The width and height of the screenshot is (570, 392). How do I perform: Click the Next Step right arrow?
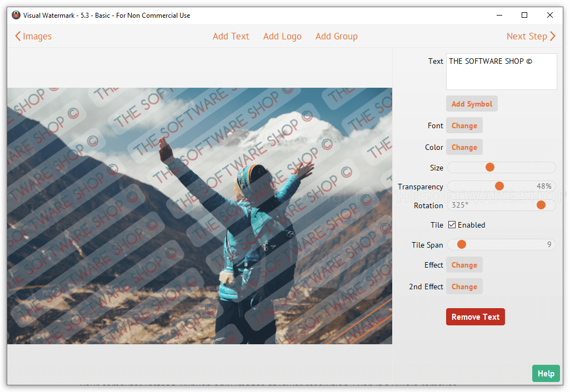pos(552,37)
